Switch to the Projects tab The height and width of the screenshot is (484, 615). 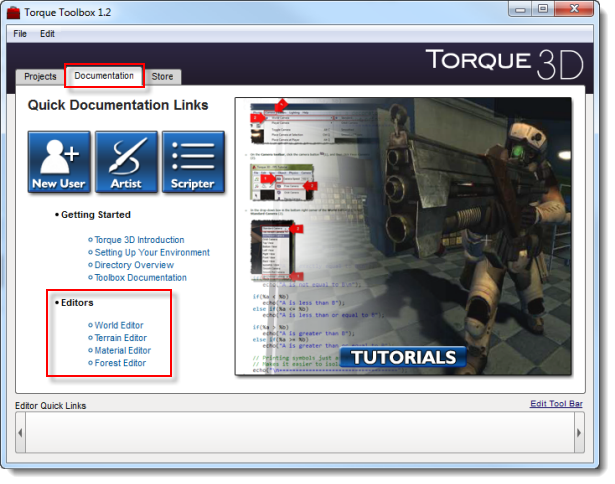[x=40, y=76]
